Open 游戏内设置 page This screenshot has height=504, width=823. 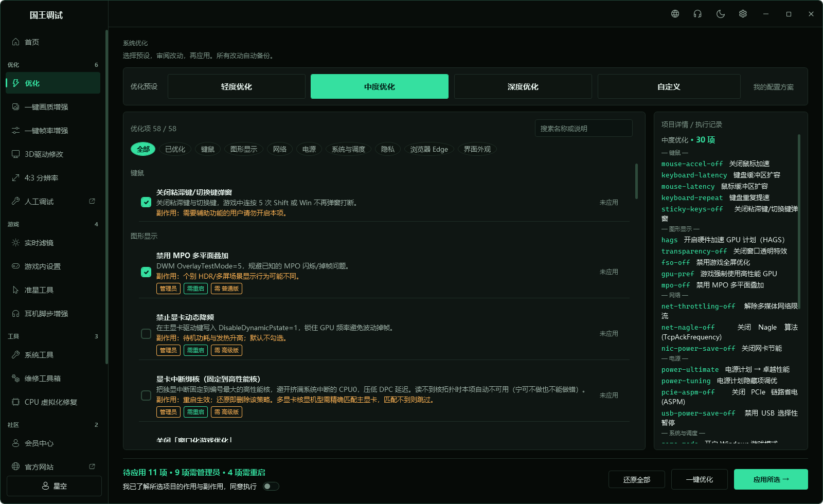point(53,266)
